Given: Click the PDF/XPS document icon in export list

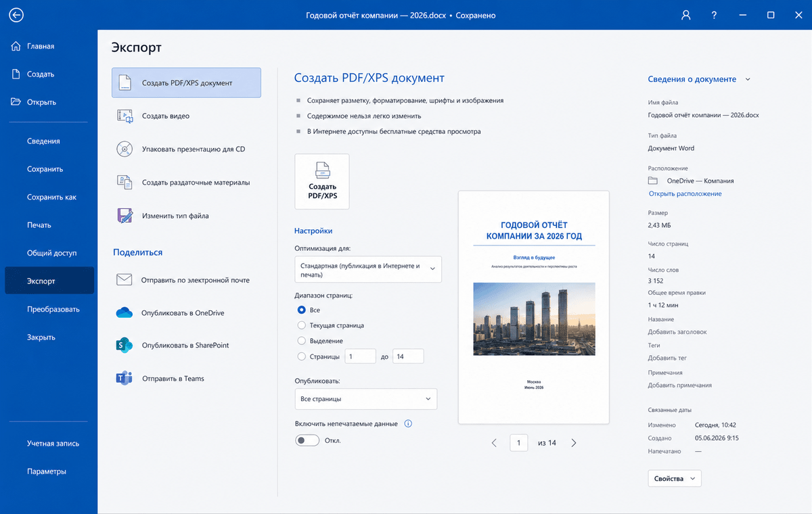Looking at the screenshot, I should (125, 83).
